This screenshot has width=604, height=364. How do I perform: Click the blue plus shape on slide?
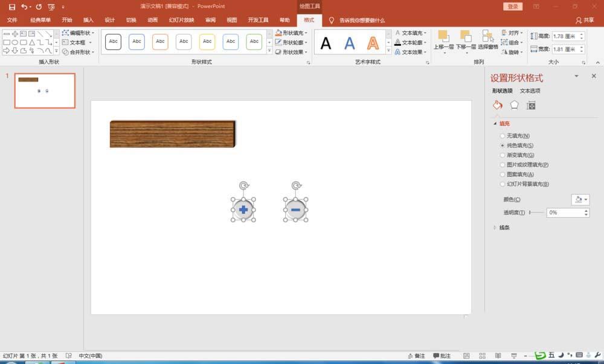point(243,209)
